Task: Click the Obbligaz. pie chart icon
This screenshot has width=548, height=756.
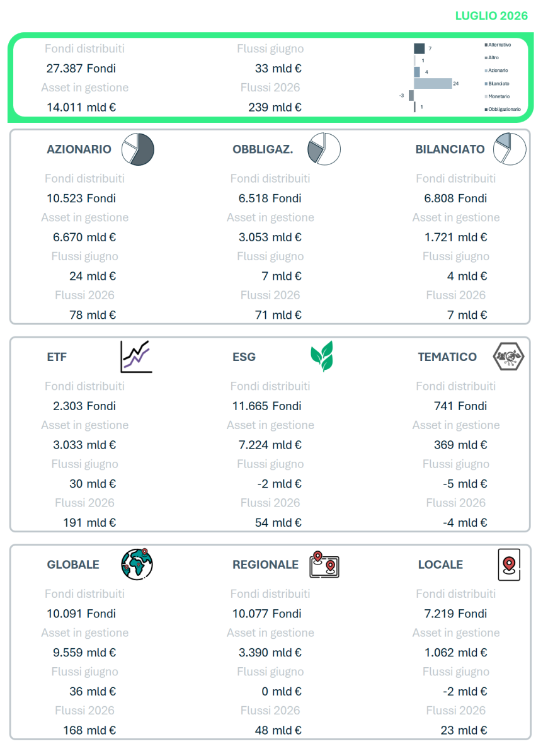Action: click(x=324, y=149)
